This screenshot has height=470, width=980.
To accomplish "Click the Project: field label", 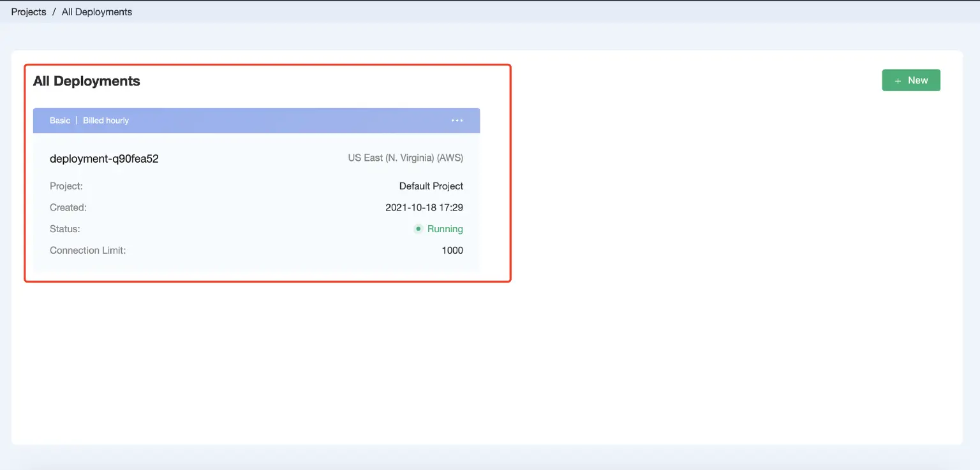I will (66, 186).
